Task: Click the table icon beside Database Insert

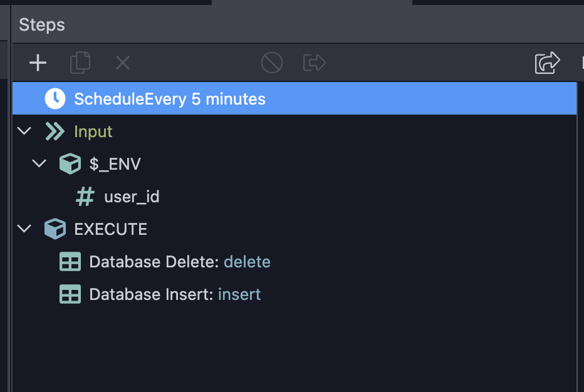Action: [70, 294]
